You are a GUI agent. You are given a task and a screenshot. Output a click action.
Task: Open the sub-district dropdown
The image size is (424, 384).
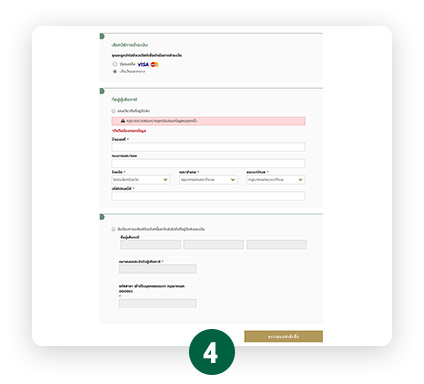click(276, 180)
